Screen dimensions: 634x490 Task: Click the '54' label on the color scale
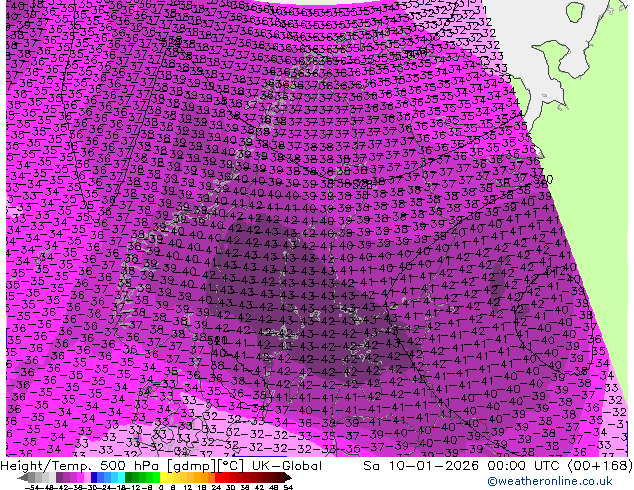tap(288, 487)
